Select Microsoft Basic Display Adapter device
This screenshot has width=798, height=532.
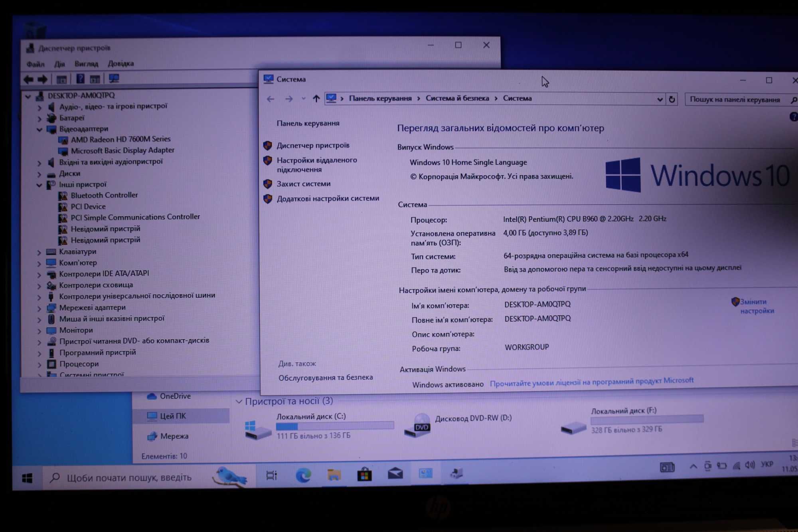pyautogui.click(x=122, y=150)
